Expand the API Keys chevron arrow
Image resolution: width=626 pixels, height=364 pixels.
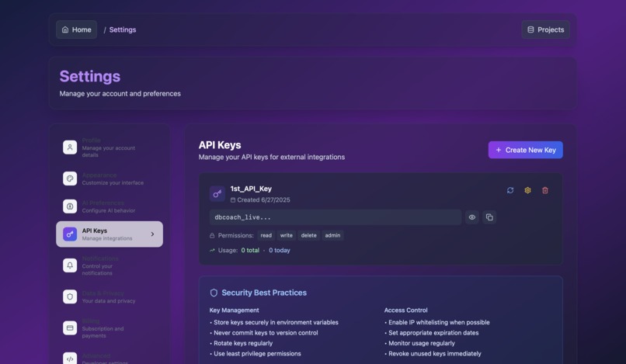152,234
